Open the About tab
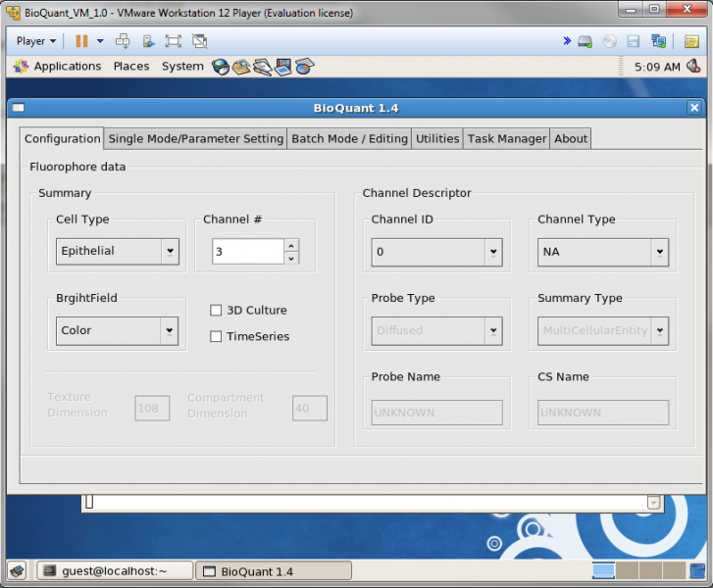 click(571, 138)
